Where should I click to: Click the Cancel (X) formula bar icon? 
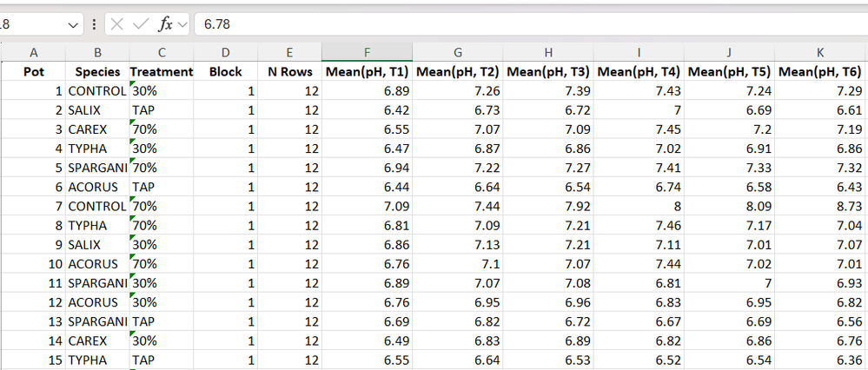[116, 24]
